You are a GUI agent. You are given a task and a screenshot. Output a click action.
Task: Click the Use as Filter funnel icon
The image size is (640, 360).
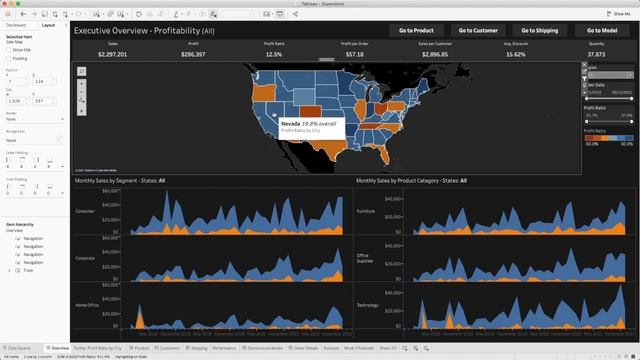tap(584, 78)
